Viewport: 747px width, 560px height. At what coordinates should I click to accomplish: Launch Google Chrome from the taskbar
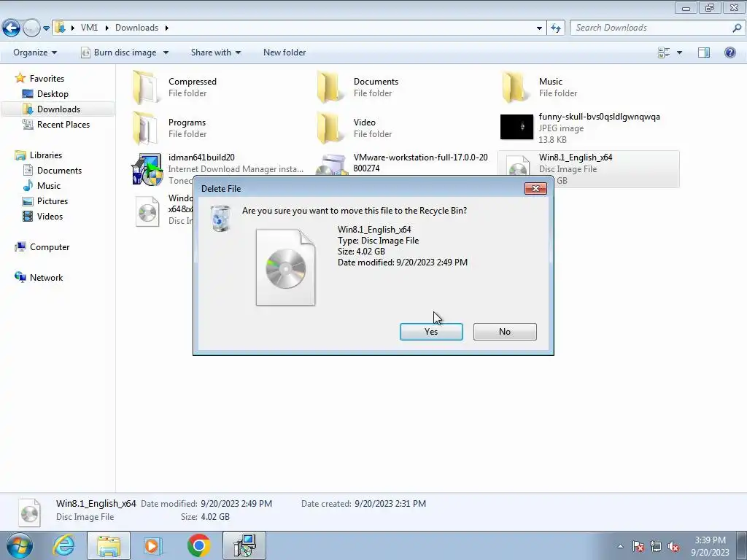tap(198, 545)
